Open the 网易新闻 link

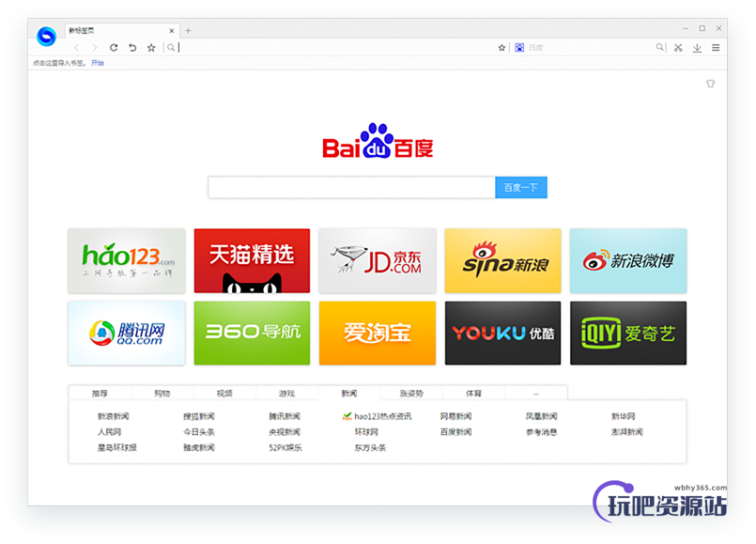tap(455, 416)
